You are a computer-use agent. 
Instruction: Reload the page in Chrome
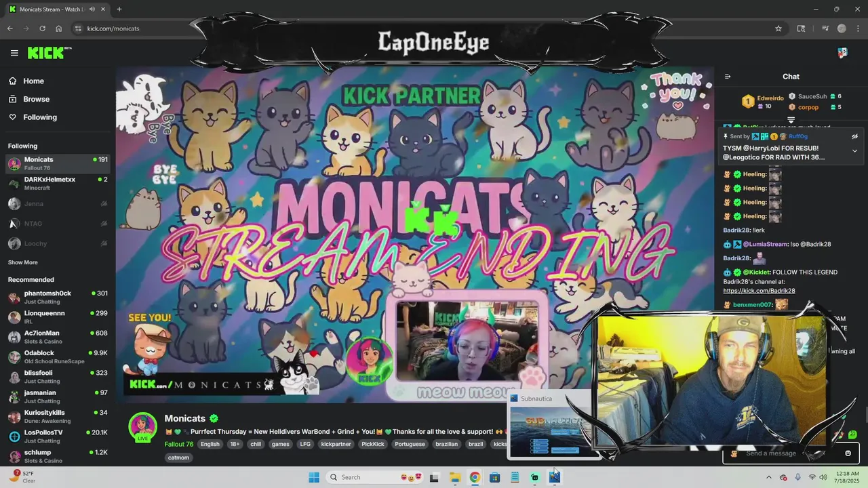click(42, 28)
